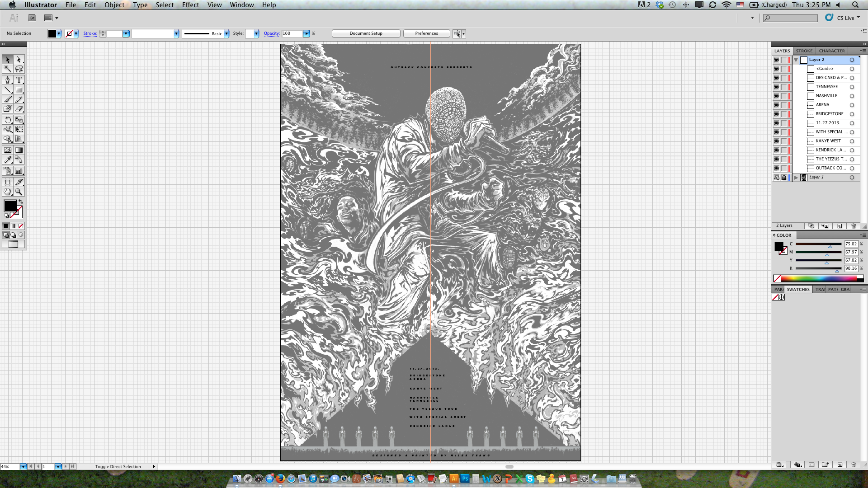
Task: Select the Pen tool
Action: pyautogui.click(x=8, y=80)
